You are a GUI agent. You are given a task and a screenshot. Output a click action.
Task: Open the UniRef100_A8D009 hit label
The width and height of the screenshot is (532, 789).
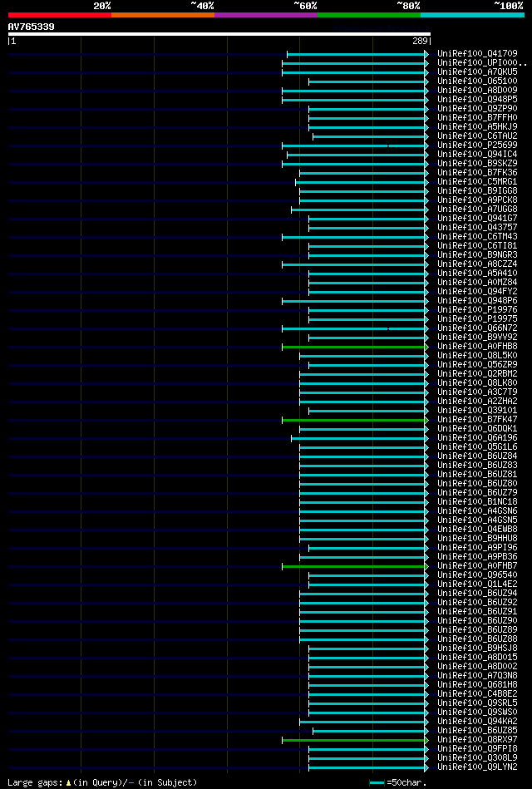click(477, 90)
